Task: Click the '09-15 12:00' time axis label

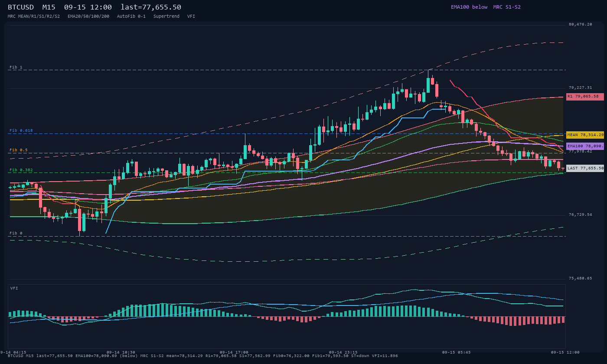Action: click(x=565, y=352)
